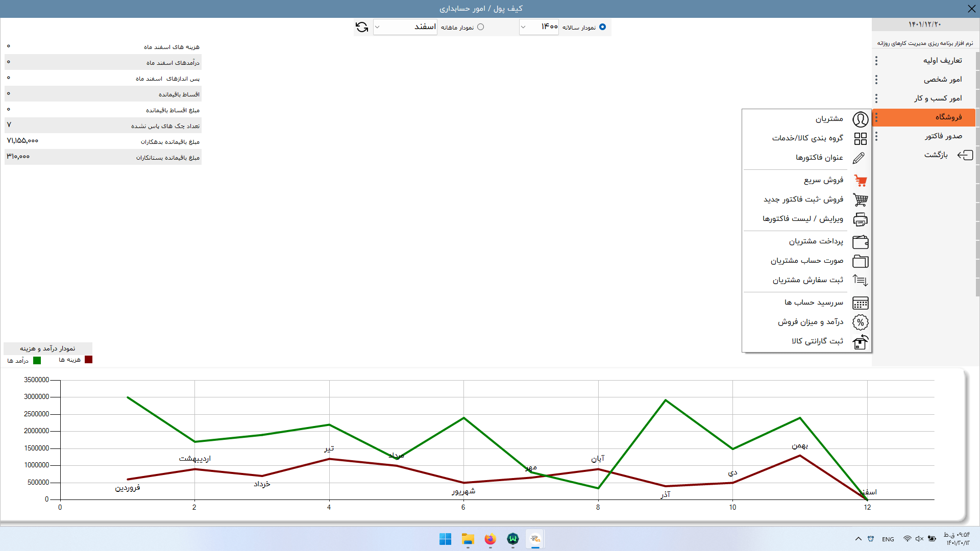Click the printer icon for ویرایش / لیست فاکتورها
The image size is (980, 551).
pyautogui.click(x=860, y=219)
